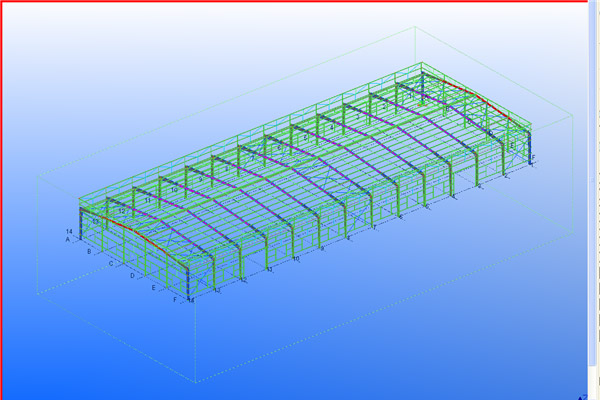This screenshot has width=600, height=400.
Task: Select grid label 14 above label A
Action: point(68,231)
